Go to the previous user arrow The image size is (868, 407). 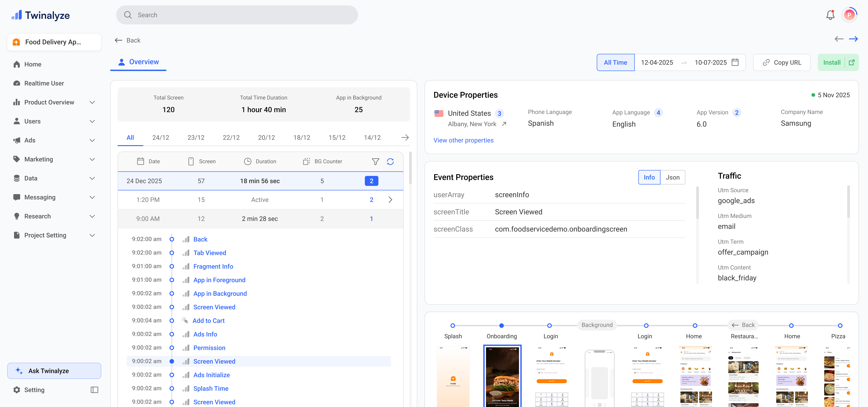[x=839, y=39]
